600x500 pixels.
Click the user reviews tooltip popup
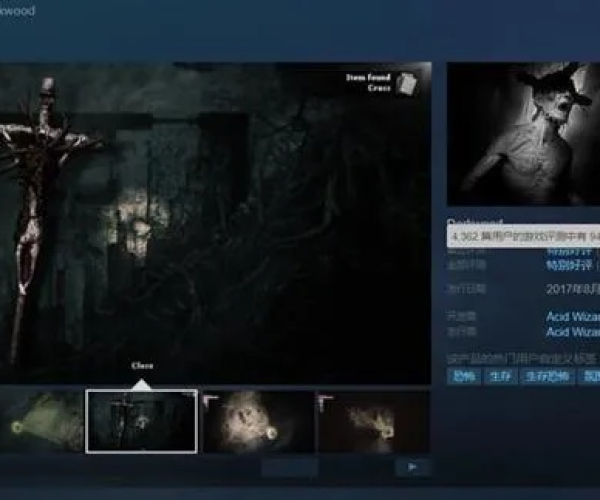pos(523,236)
